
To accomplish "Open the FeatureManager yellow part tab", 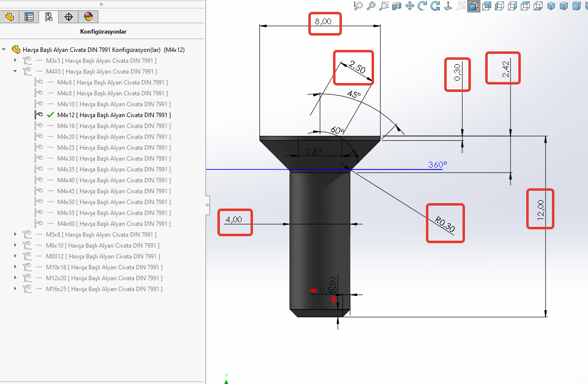I will pos(9,17).
